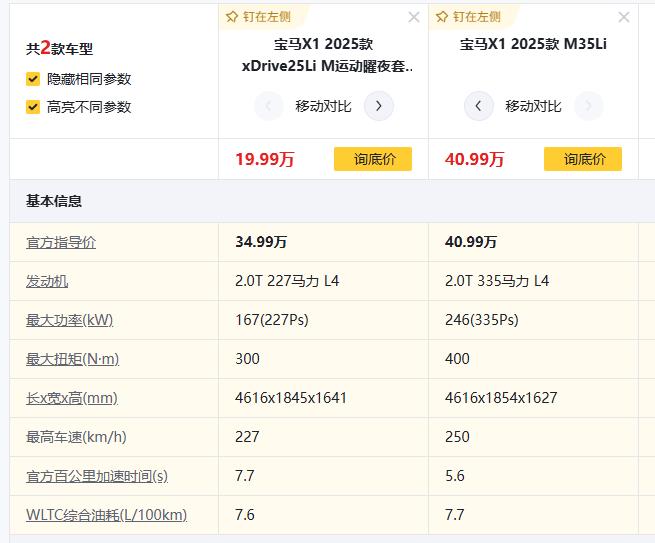Screen dimensions: 655x543
Task: Uncheck 高亮不同参数 checkbox
Action: (33, 107)
